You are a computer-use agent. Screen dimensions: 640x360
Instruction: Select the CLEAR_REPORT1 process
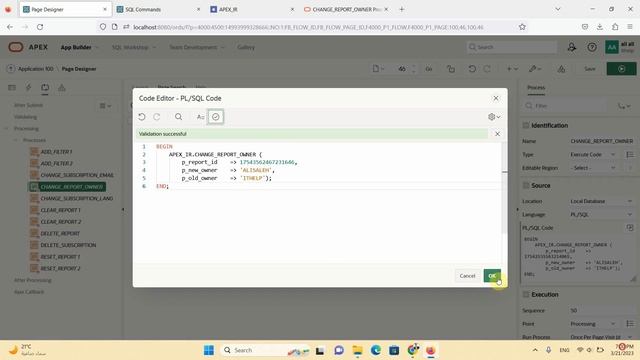click(60, 210)
